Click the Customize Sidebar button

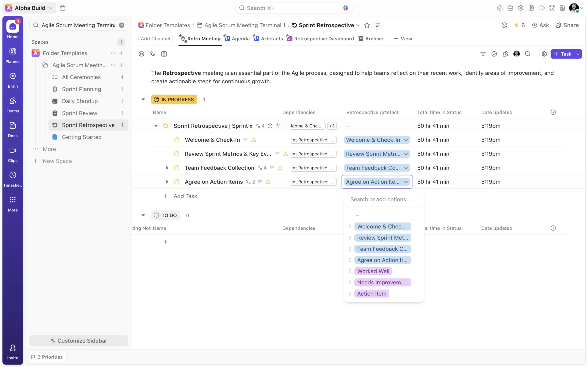79,341
